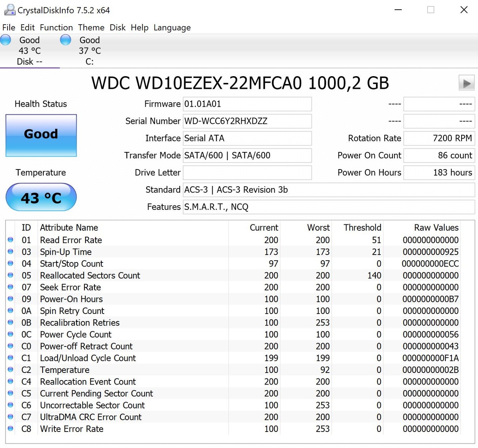Minimize the CrystalDiskInfo window
Viewport: 478px width, 448px height.
[398, 10]
